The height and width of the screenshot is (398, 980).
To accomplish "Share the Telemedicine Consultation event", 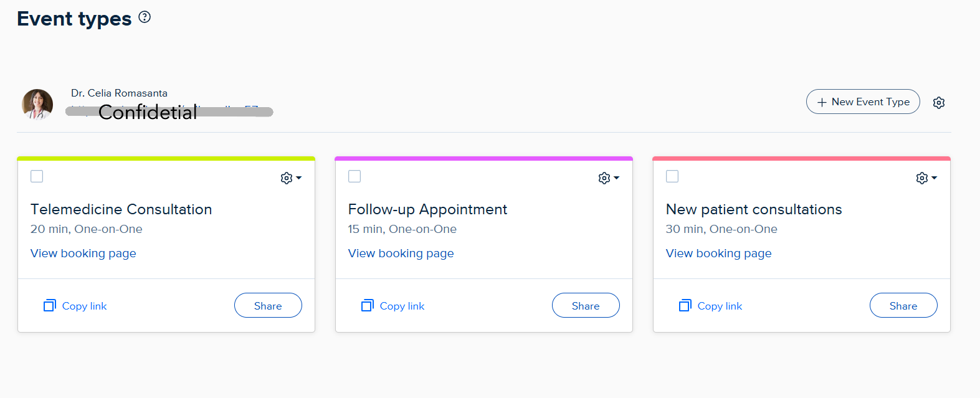I will pyautogui.click(x=268, y=305).
